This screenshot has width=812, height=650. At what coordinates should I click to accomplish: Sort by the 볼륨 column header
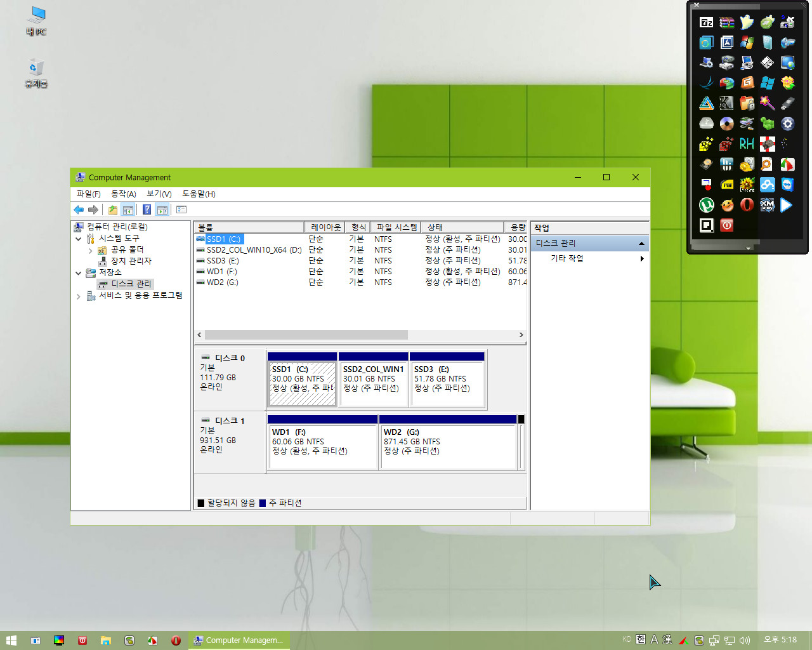249,227
